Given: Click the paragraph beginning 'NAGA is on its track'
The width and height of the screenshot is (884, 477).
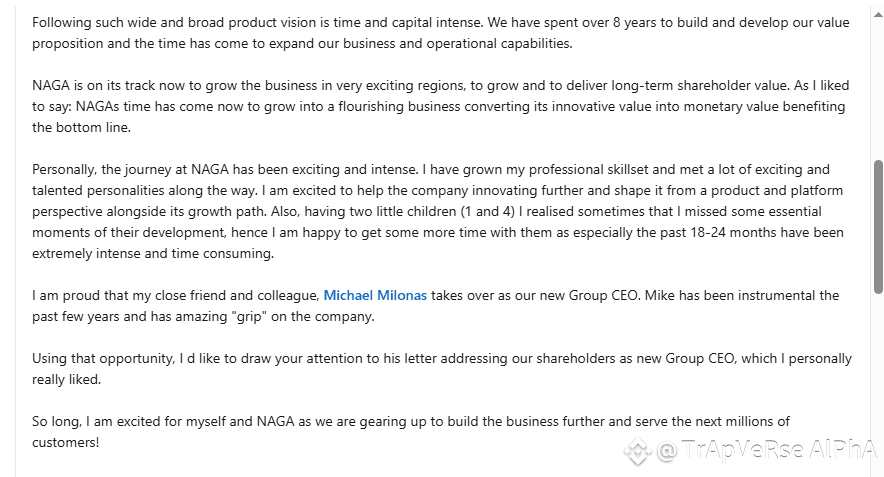Looking at the screenshot, I should [x=441, y=107].
